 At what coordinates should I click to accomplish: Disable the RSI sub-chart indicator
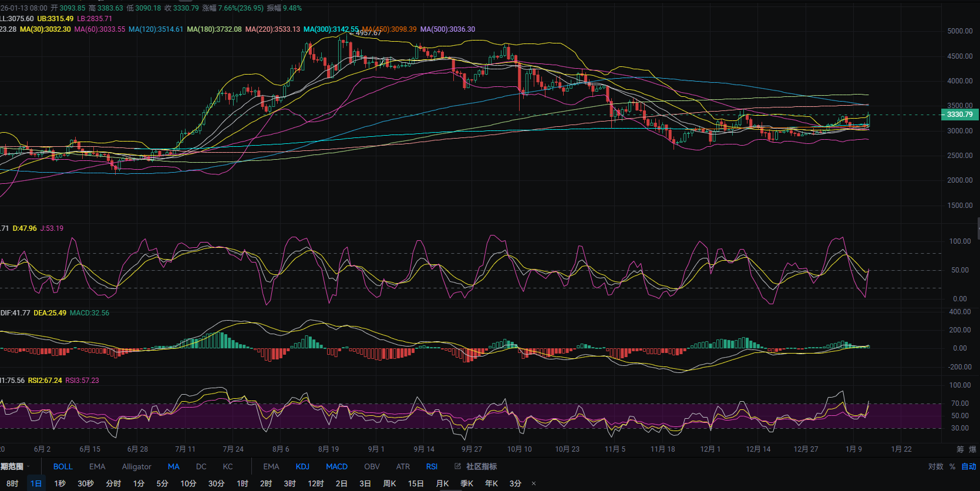pos(432,466)
